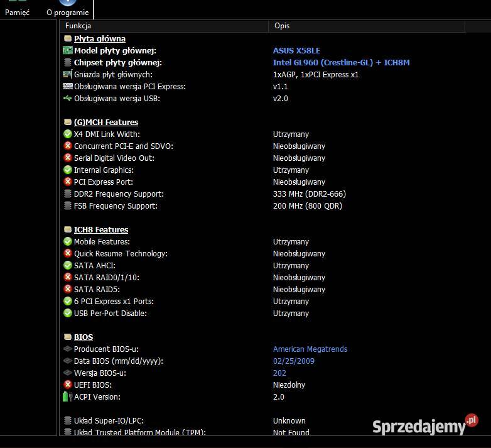This screenshot has width=491, height=448.
Task: Click the chip icon beside Chipset płyty głównej
Action: (x=68, y=62)
